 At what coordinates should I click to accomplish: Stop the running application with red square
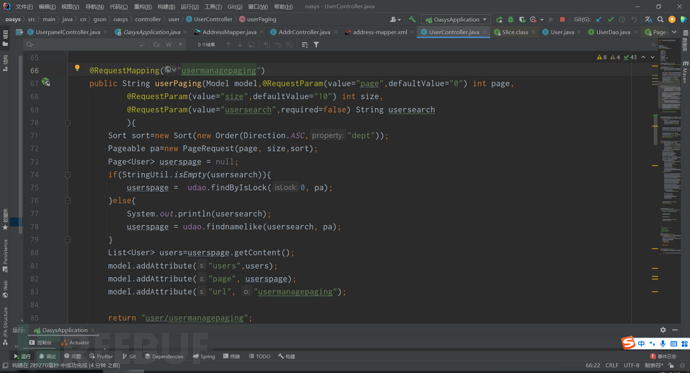click(562, 19)
